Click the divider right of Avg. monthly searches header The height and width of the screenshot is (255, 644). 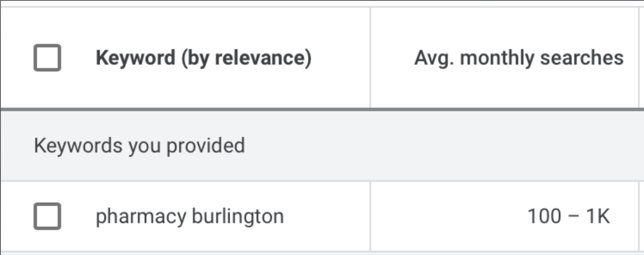pos(639,58)
